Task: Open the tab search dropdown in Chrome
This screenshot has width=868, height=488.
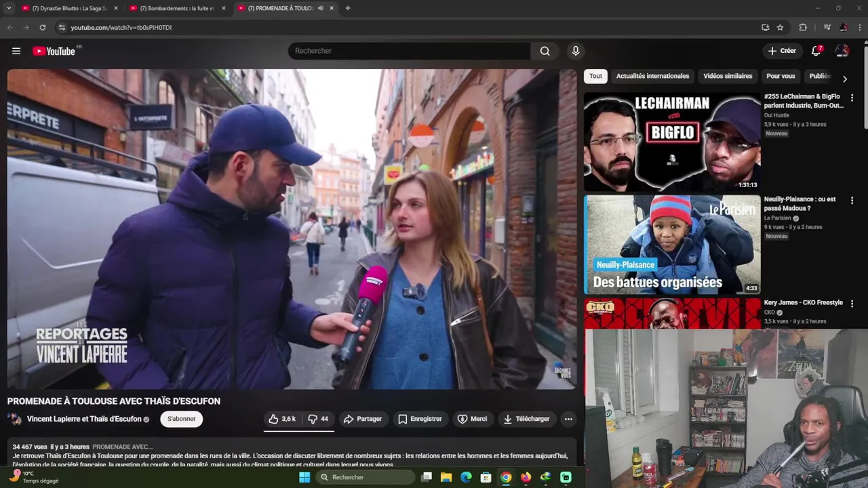Action: pos(9,8)
